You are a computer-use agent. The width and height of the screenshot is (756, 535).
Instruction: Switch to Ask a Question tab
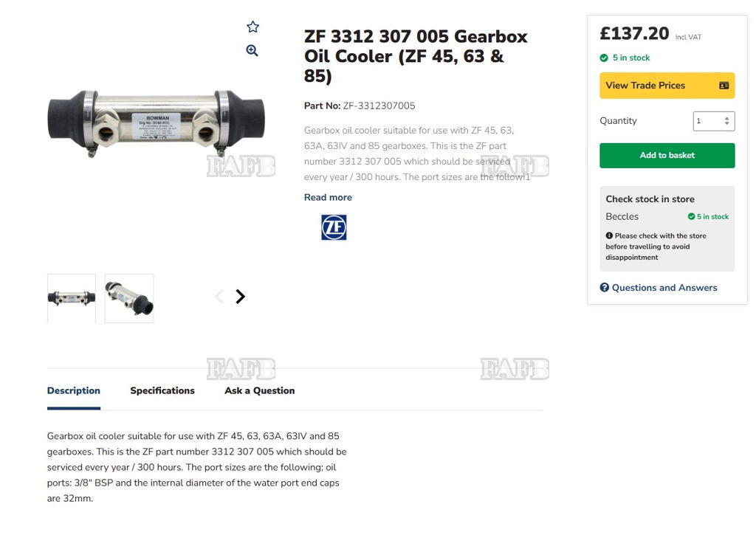pyautogui.click(x=259, y=390)
